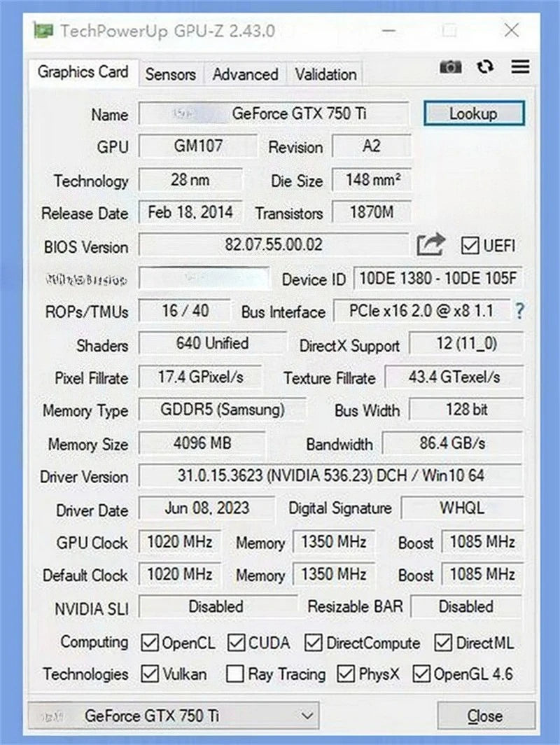560x745 pixels.
Task: Take a screenshot with the camera icon
Action: [x=450, y=67]
